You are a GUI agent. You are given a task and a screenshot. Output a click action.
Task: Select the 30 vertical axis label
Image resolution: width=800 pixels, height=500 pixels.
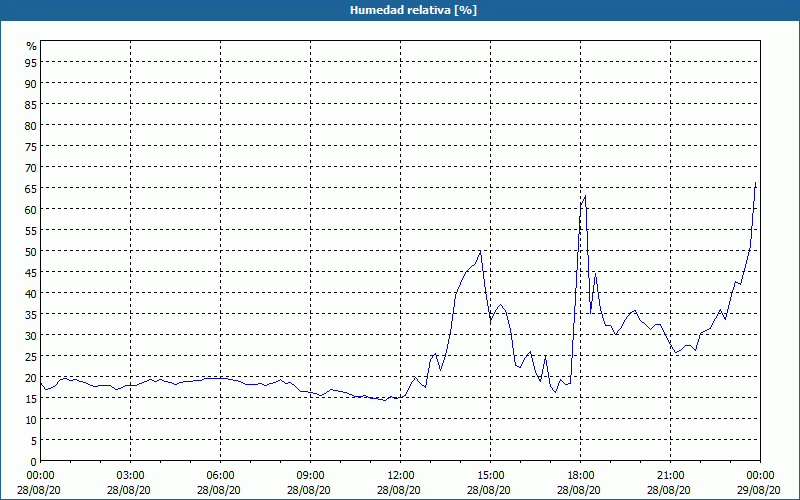(x=31, y=336)
